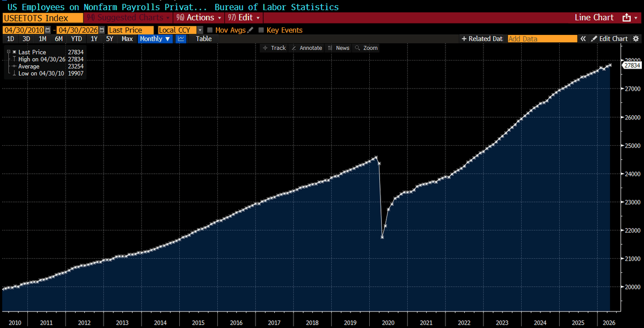Open chart settings gear icon

(x=636, y=39)
